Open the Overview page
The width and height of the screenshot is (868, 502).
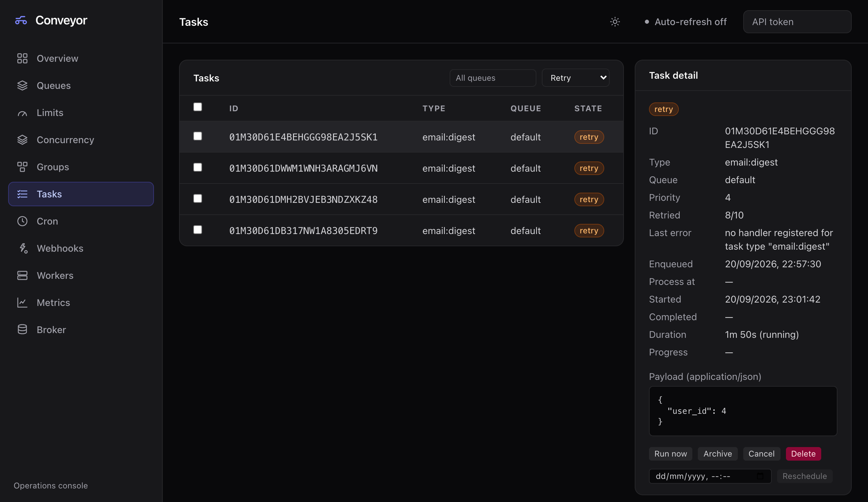click(81, 59)
